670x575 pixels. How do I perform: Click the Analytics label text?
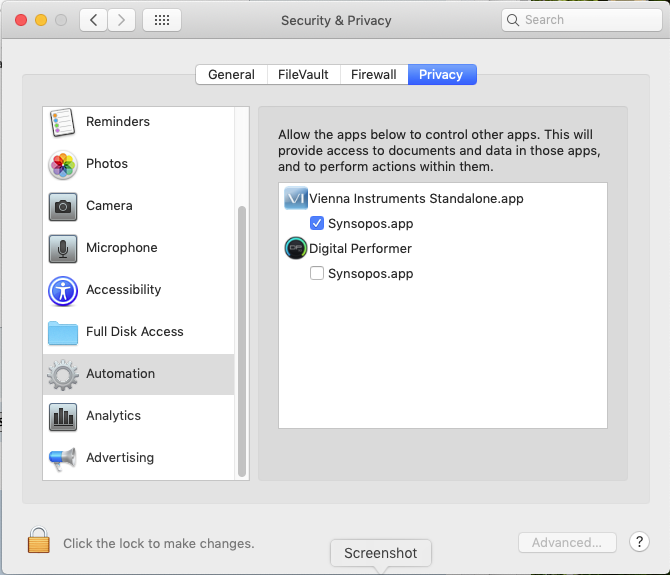tap(114, 416)
